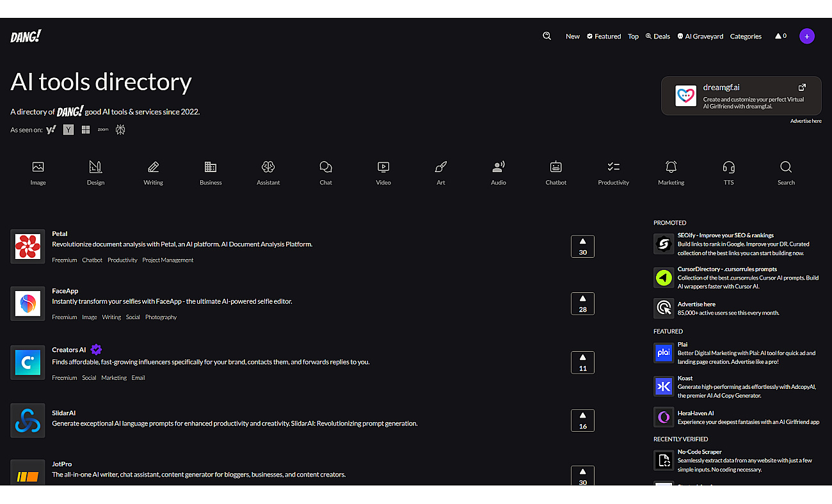This screenshot has width=832, height=504.
Task: Select the TTS category headset icon
Action: point(728,167)
